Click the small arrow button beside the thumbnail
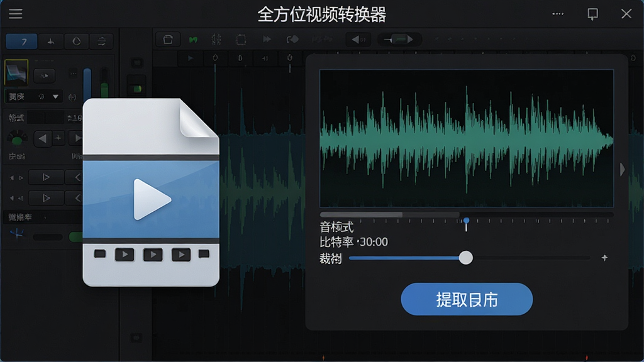644x362 pixels. [x=45, y=75]
